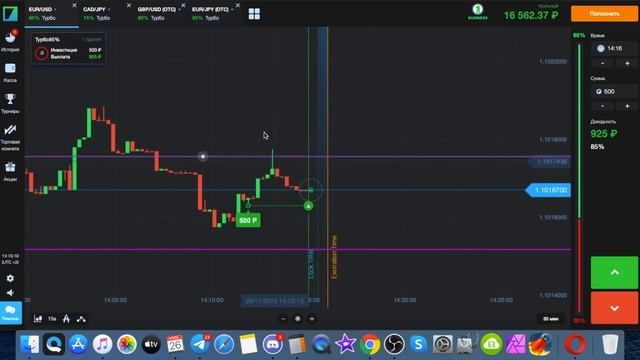Image resolution: width=640 pixels, height=360 pixels.
Task: Open Discord from the Dock
Action: (273, 344)
